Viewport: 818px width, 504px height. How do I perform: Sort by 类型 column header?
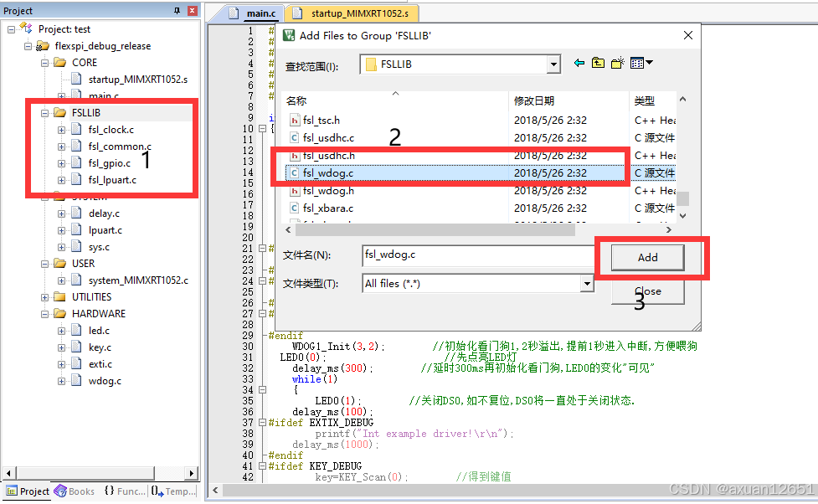[652, 100]
